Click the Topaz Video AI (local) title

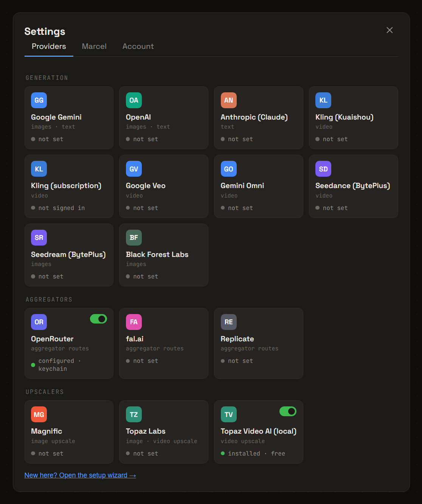pyautogui.click(x=259, y=431)
